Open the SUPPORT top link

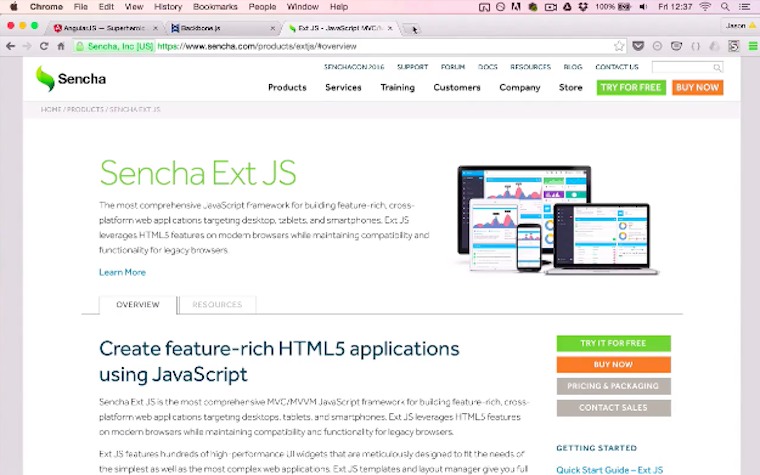click(412, 67)
